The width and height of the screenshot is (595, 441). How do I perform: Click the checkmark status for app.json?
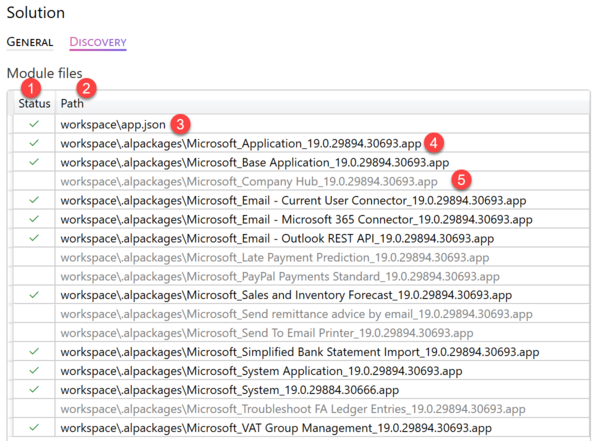(34, 124)
